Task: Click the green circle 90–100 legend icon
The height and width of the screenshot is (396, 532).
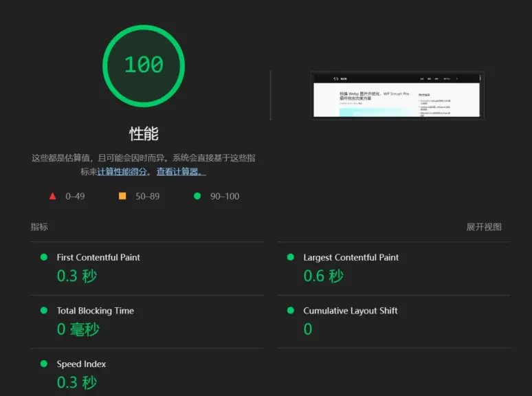Action: coord(197,196)
